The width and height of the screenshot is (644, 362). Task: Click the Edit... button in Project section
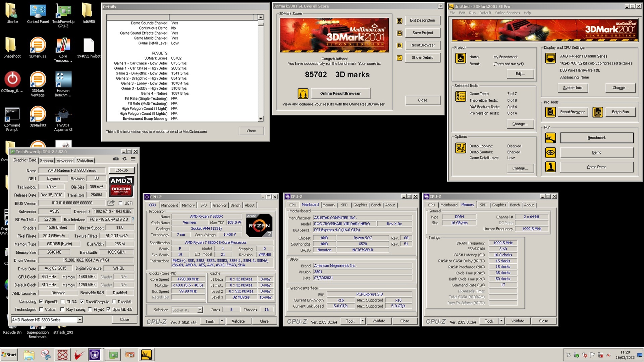point(520,74)
